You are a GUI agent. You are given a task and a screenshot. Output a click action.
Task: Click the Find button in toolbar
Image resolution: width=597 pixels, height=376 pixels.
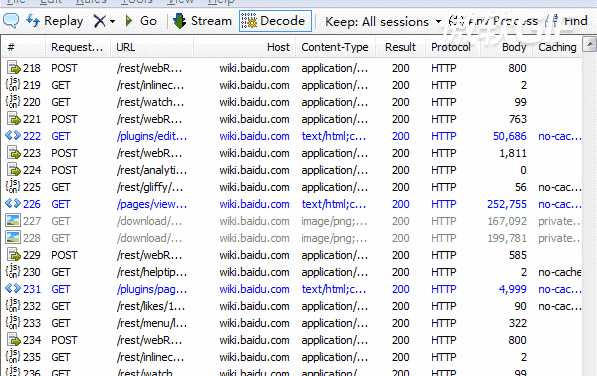[570, 21]
